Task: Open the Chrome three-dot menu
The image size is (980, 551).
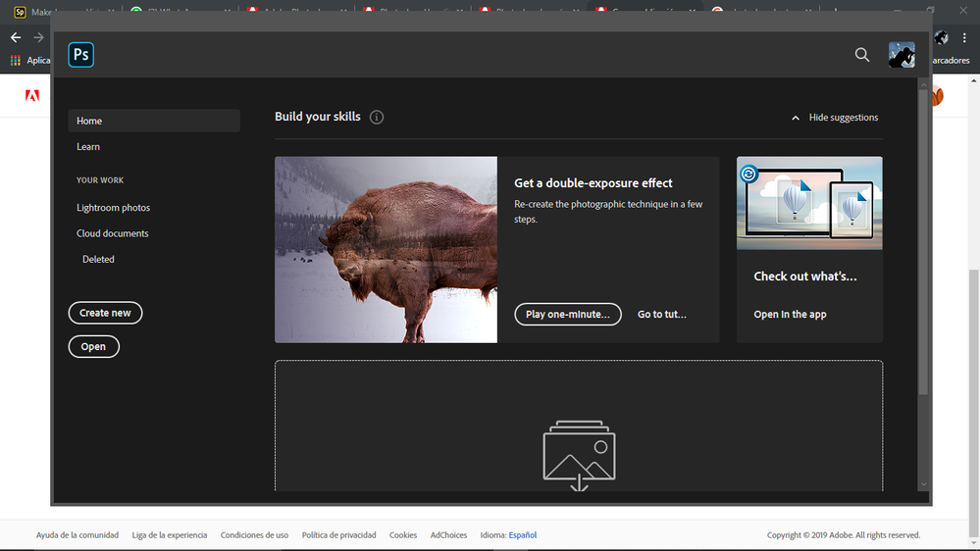Action: [964, 37]
